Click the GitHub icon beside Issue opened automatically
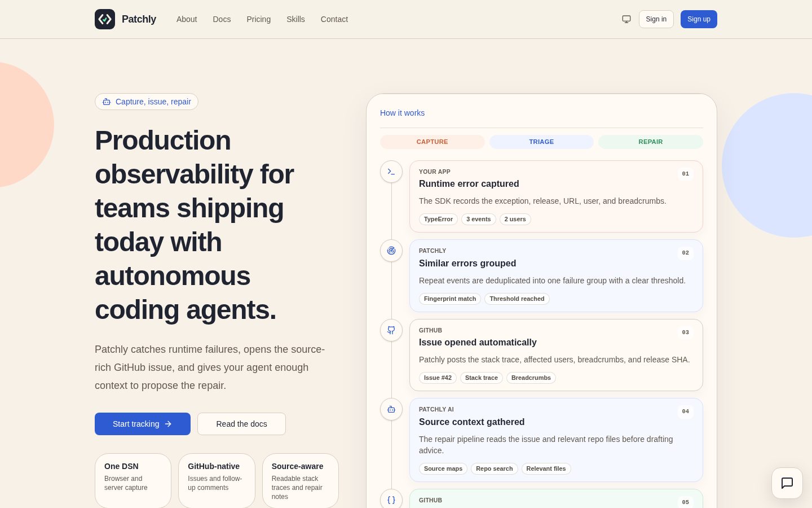Image resolution: width=812 pixels, height=508 pixels. pyautogui.click(x=391, y=330)
